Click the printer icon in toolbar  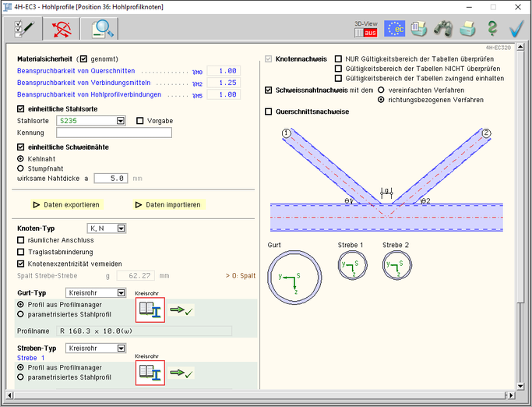(467, 30)
